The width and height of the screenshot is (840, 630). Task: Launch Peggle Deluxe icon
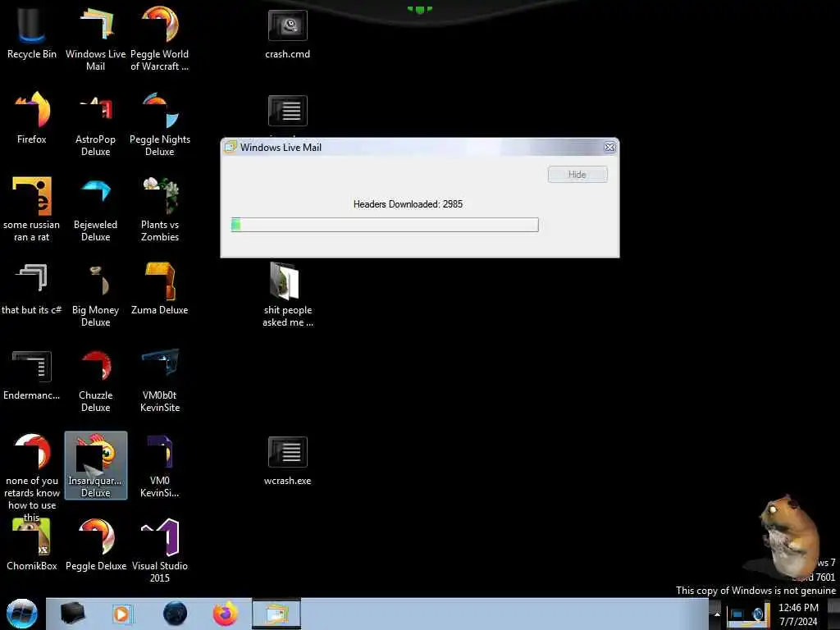click(x=96, y=544)
